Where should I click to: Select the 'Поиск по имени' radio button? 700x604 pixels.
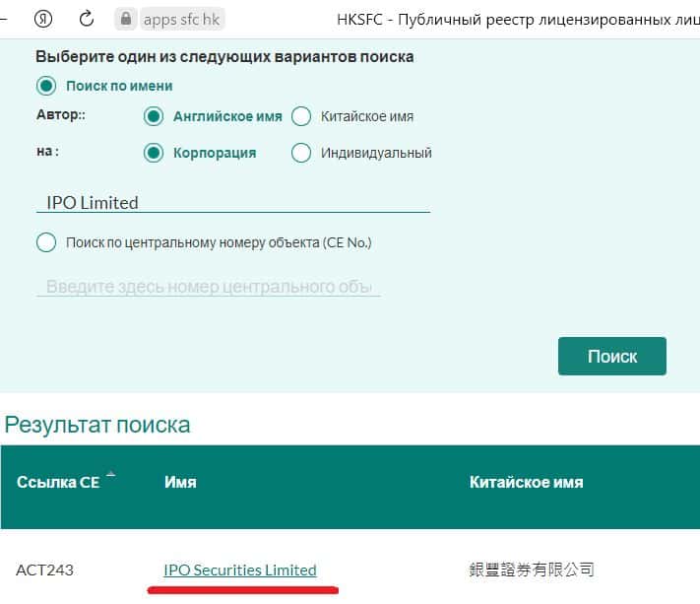coord(46,86)
